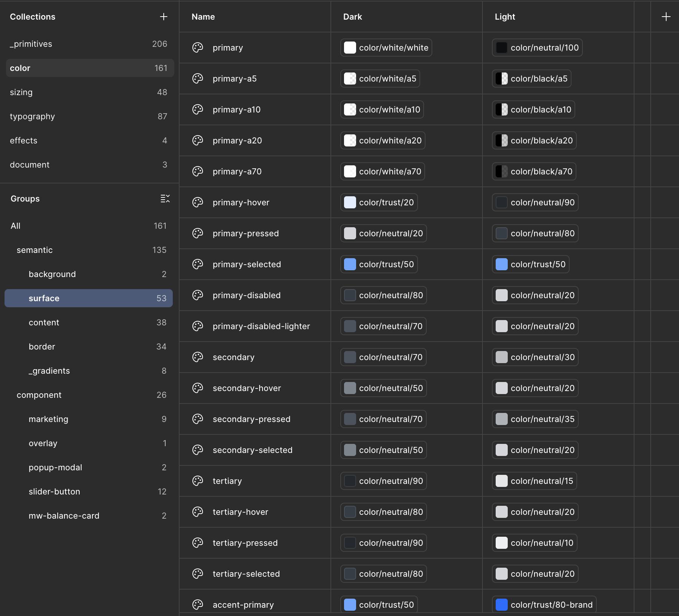Open the effects collection
Screen dimensions: 679x616
pyautogui.click(x=90, y=140)
